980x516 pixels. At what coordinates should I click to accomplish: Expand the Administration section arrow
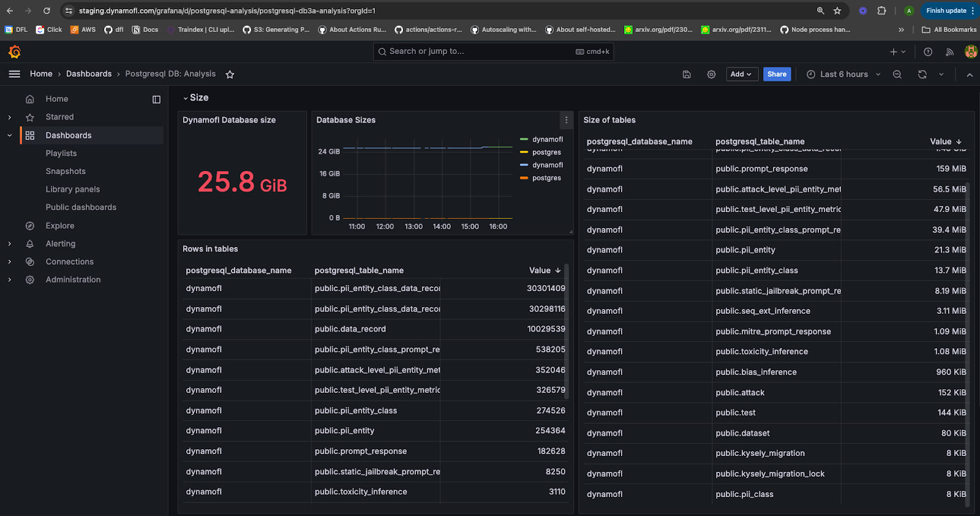click(x=9, y=279)
